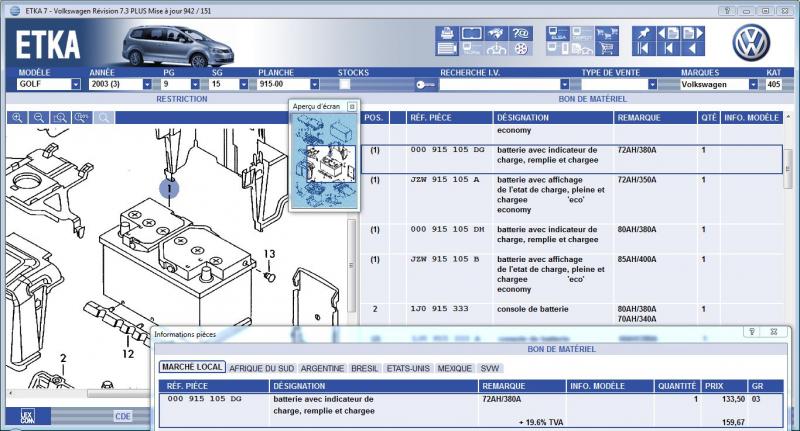Switch to the MEXIQUE tab

455,368
